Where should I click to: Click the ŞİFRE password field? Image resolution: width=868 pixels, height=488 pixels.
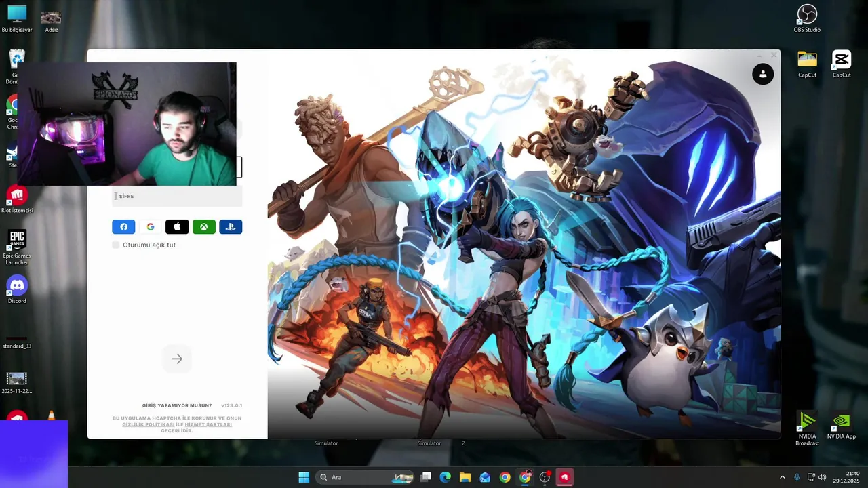(x=177, y=196)
